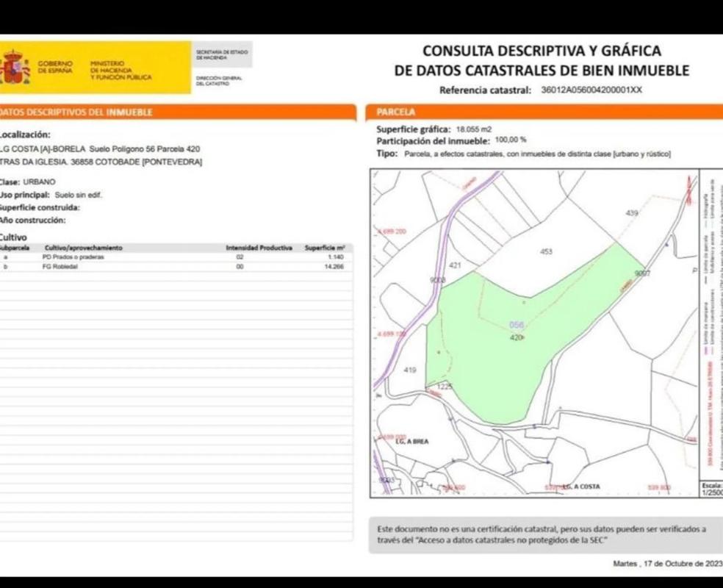Select parcel 421 on the map
723x588 pixels.
pos(454,265)
